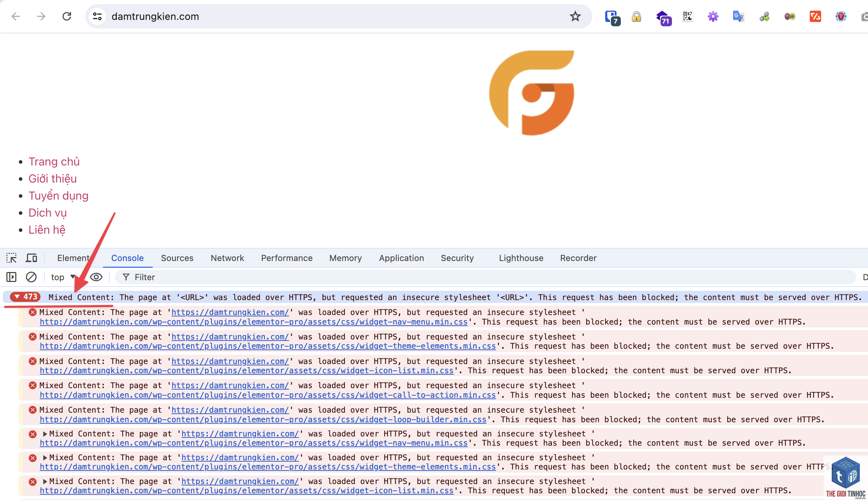This screenshot has width=868, height=500.
Task: Switch to the Performance tab
Action: pos(287,258)
